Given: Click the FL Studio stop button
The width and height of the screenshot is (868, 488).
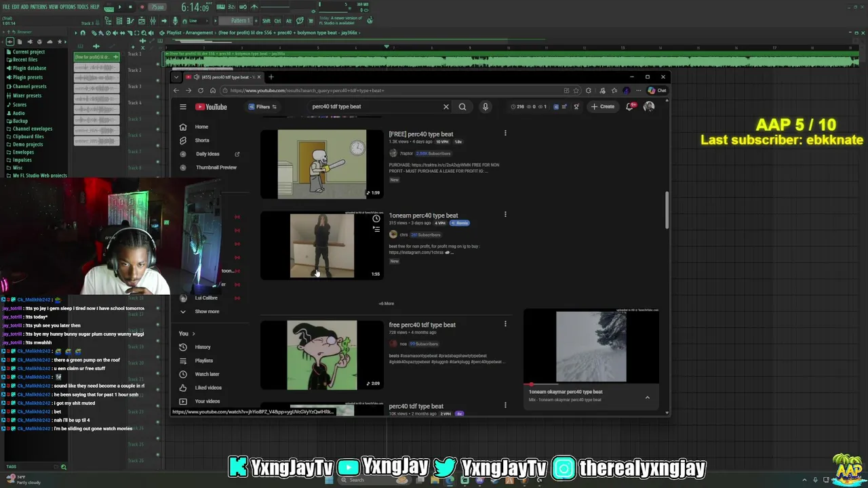Looking at the screenshot, I should point(130,7).
